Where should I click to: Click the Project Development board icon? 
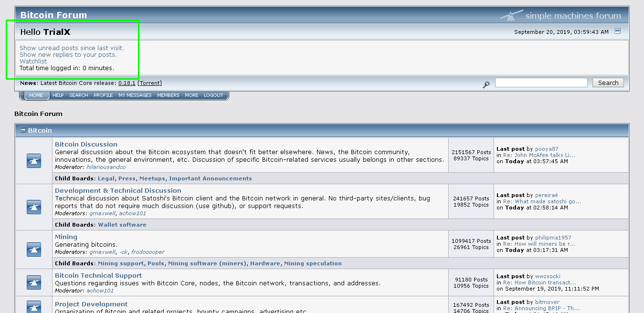point(34,307)
